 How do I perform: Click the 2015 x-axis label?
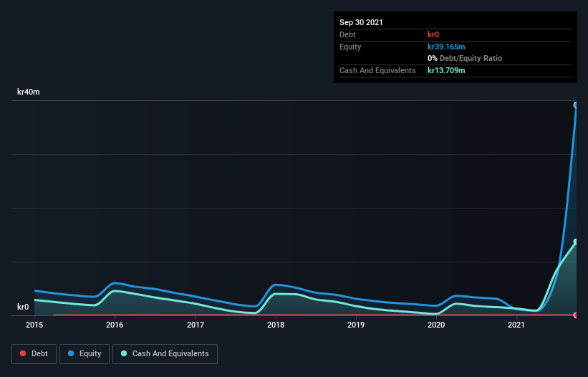click(34, 325)
